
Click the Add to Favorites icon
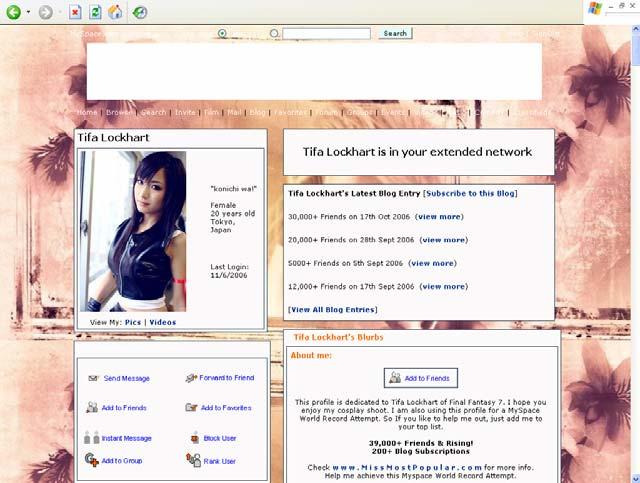coord(192,408)
